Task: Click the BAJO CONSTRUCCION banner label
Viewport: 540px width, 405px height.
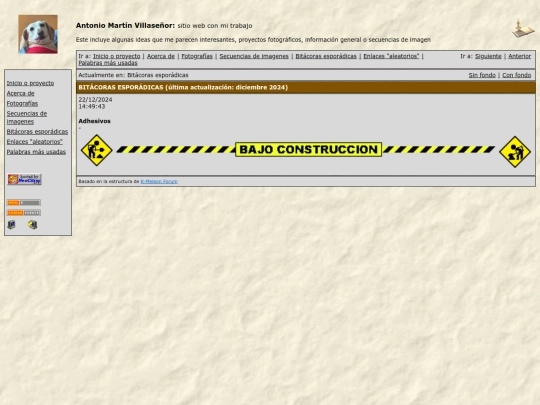Action: (x=309, y=149)
